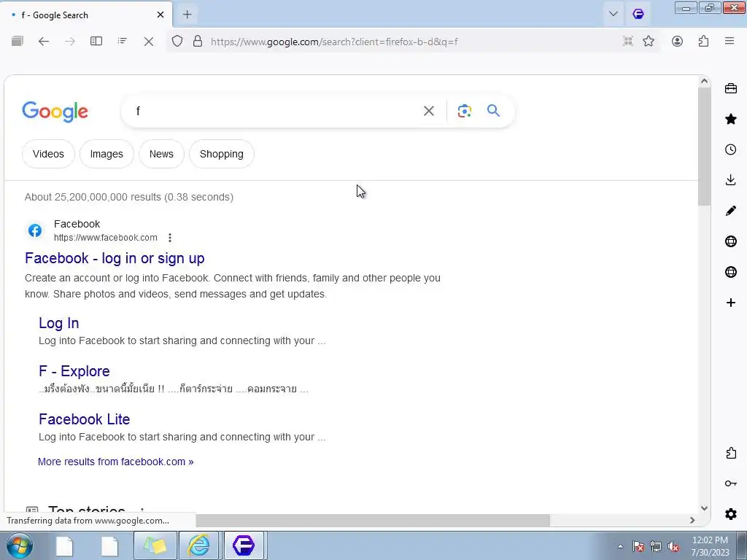Click the vertical scrollbar thumb
This screenshot has height=560, width=747.
pos(704,146)
